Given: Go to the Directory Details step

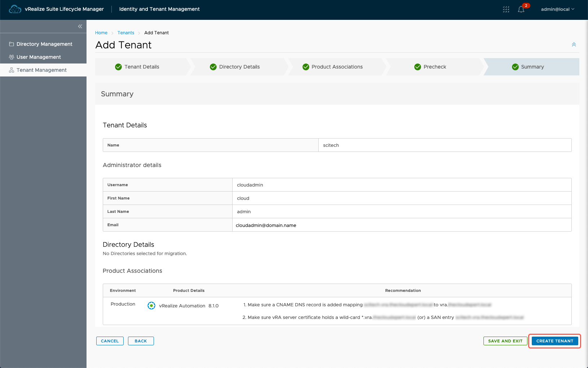Looking at the screenshot, I should click(239, 67).
